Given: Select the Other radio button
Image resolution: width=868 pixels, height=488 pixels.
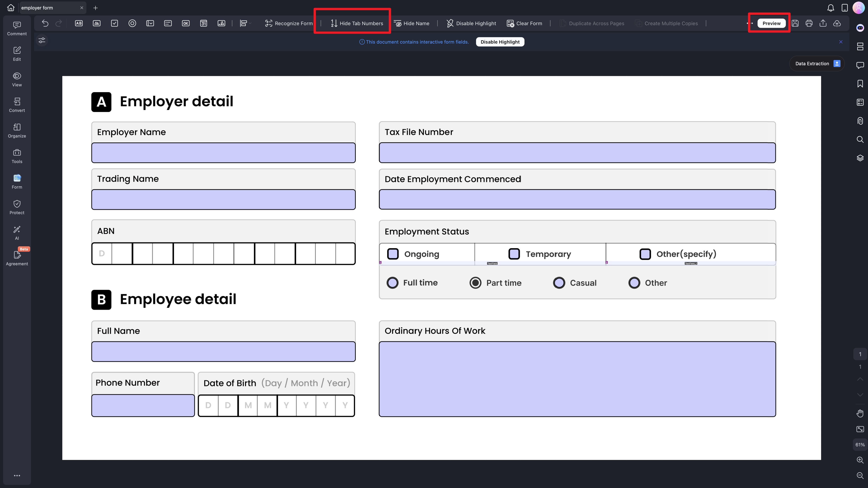Looking at the screenshot, I should [634, 283].
